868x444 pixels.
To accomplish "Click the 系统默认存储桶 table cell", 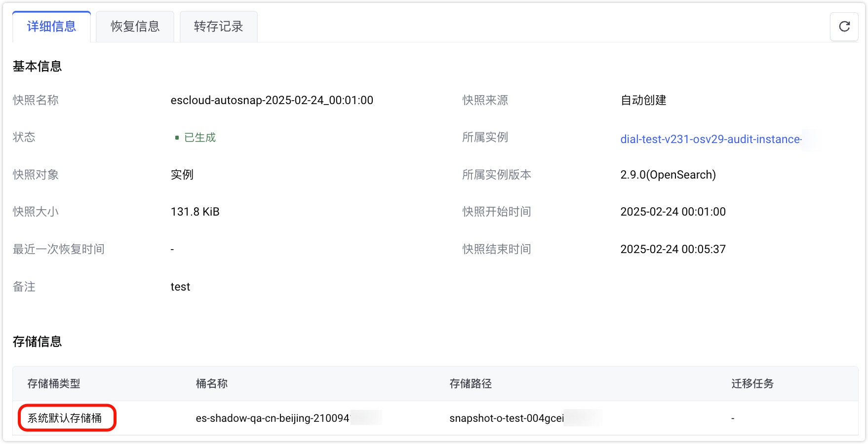I will click(x=65, y=418).
